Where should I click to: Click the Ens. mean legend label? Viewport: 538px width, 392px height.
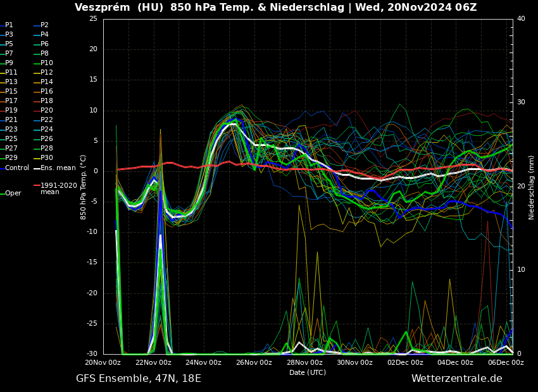coord(58,168)
